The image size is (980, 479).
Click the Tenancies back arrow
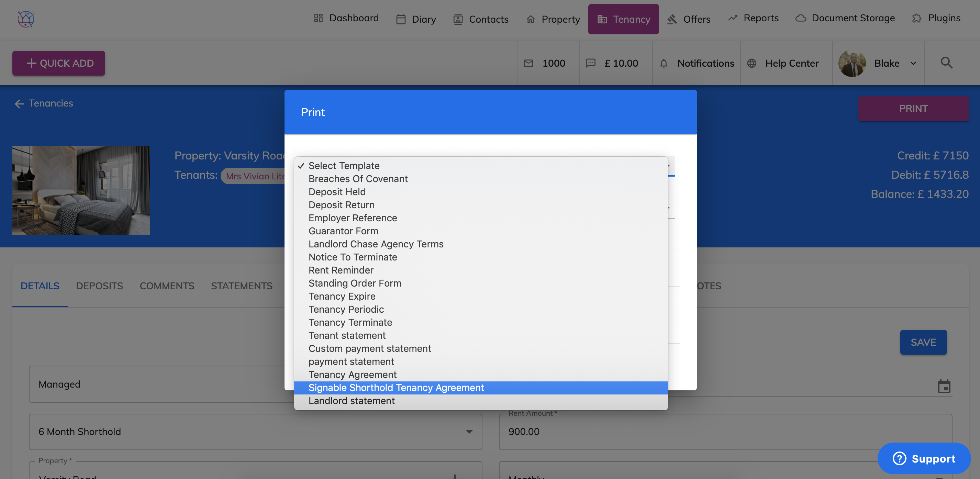pos(19,103)
